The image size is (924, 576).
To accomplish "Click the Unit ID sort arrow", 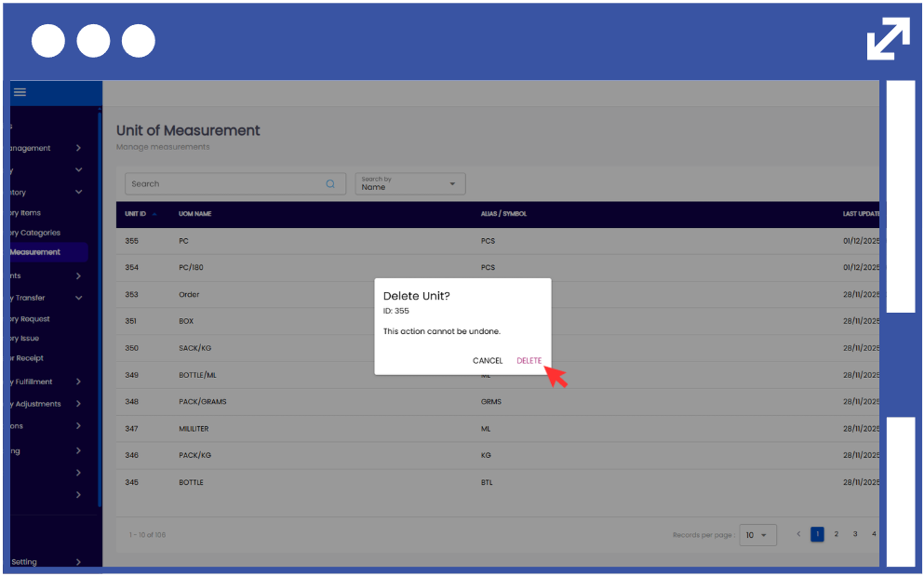I will click(x=154, y=214).
